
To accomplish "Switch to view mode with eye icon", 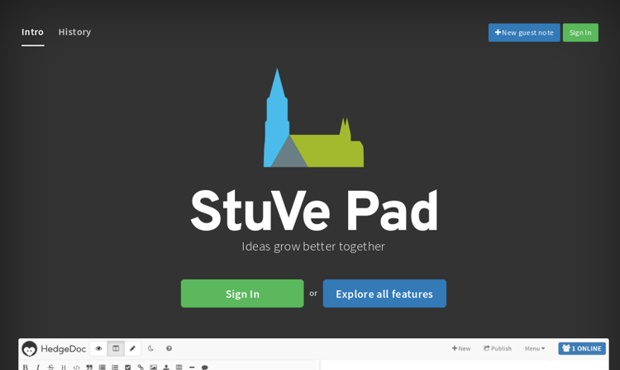I will click(98, 349).
